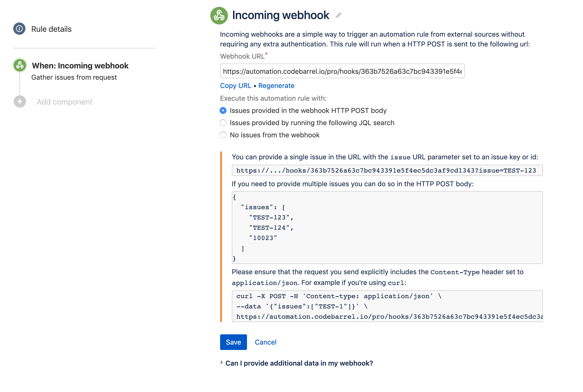Click the Add component label

point(65,102)
